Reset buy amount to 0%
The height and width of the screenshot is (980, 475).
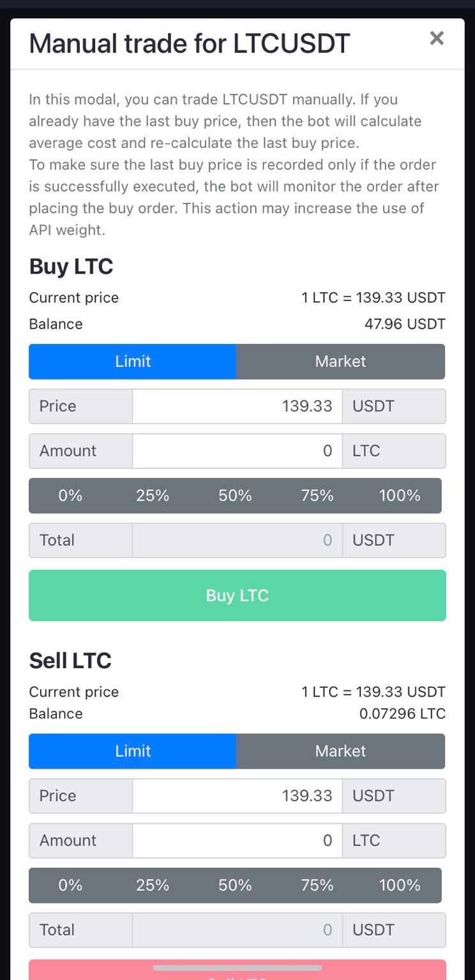point(70,496)
